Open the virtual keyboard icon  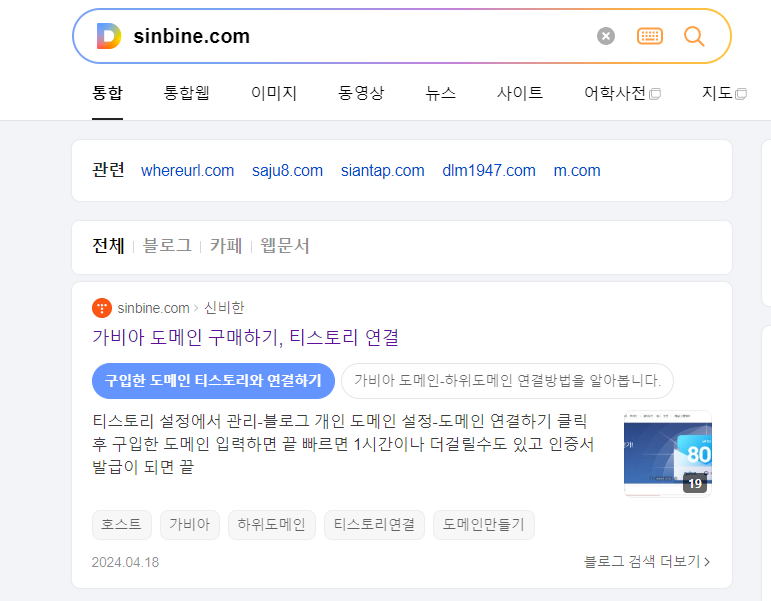tap(650, 36)
